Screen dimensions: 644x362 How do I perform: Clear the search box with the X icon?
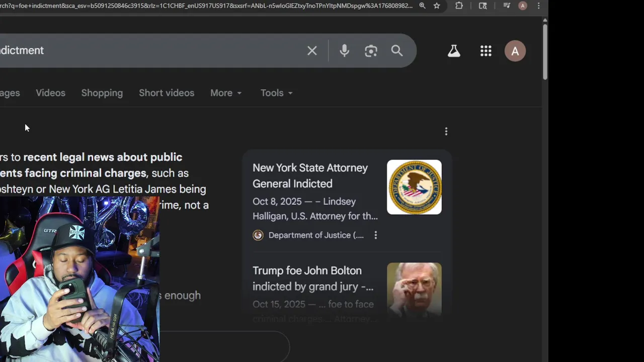312,51
